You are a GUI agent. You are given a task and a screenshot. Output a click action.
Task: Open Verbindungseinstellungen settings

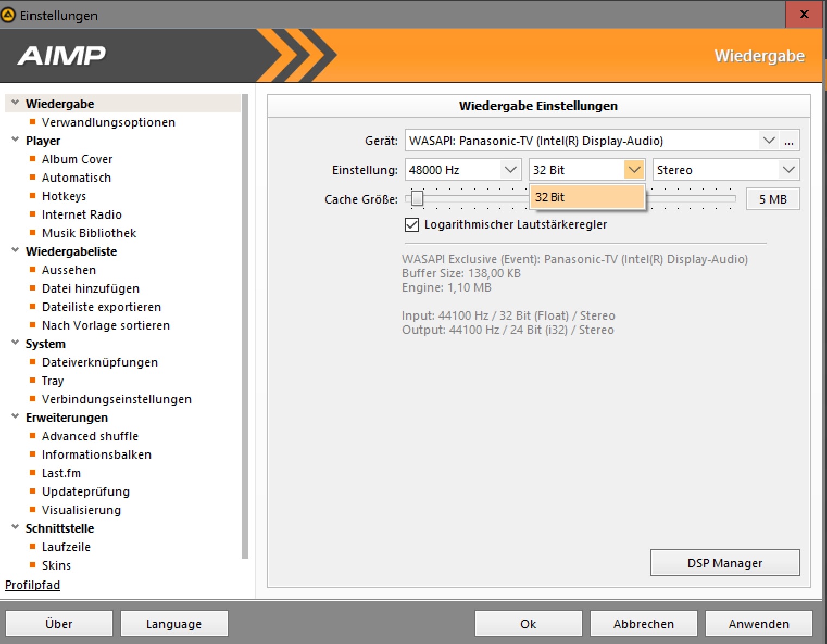point(117,399)
